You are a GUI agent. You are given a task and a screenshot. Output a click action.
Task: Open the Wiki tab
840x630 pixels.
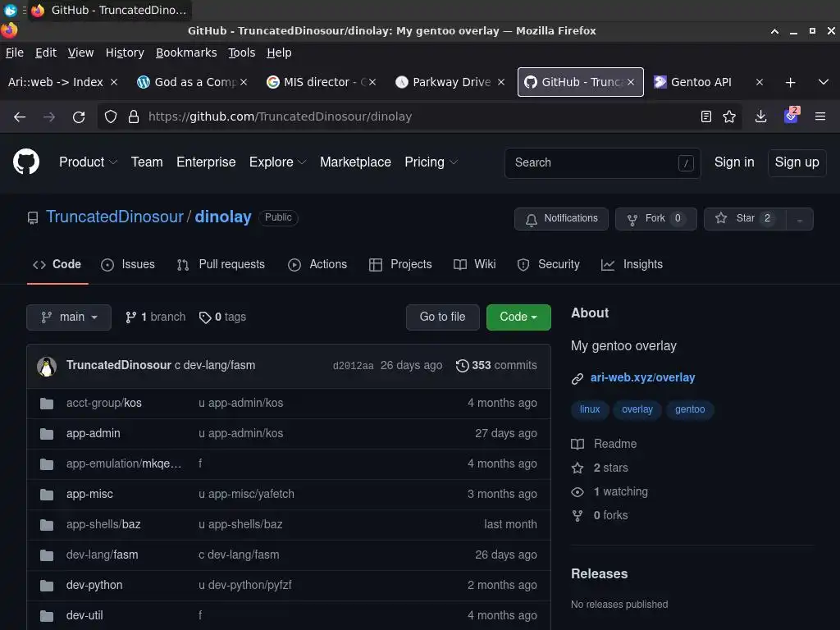coord(475,265)
